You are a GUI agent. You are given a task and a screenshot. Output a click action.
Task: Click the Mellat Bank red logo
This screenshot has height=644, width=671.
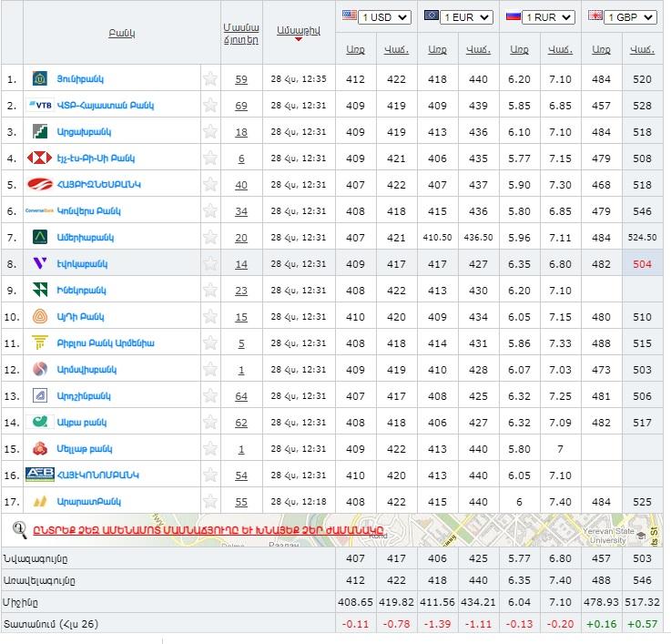click(40, 448)
